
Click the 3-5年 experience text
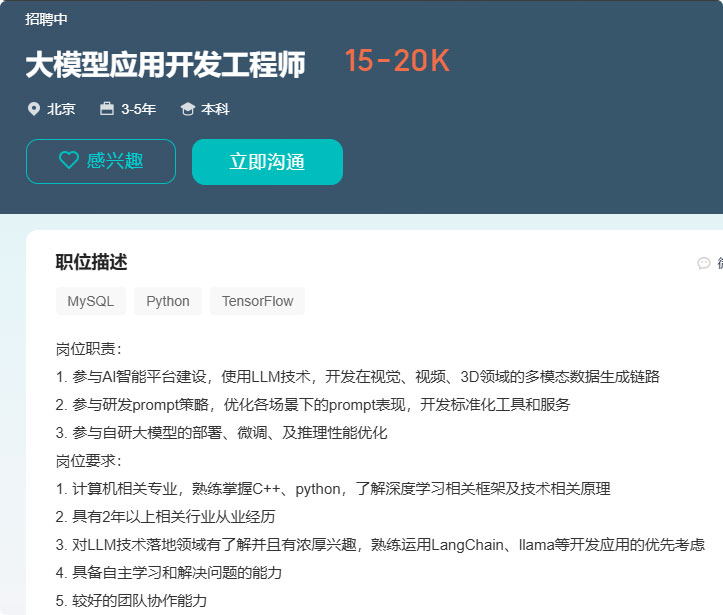(x=138, y=109)
